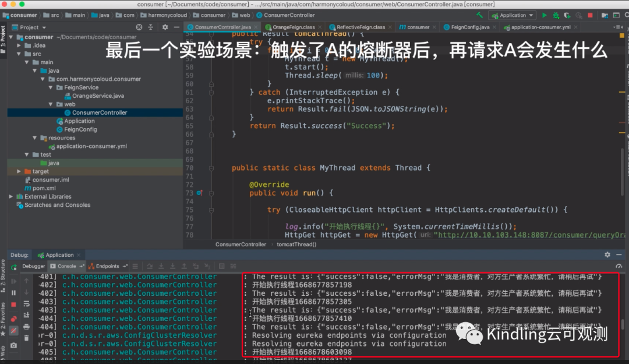The image size is (629, 364).
Task: Stop the app with the top toolbar red square
Action: pyautogui.click(x=590, y=15)
